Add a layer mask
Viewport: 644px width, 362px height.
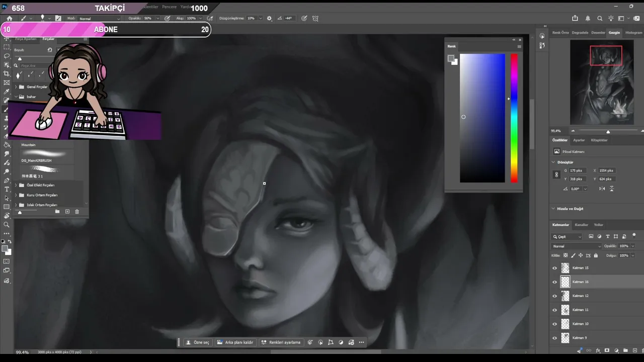(607, 350)
